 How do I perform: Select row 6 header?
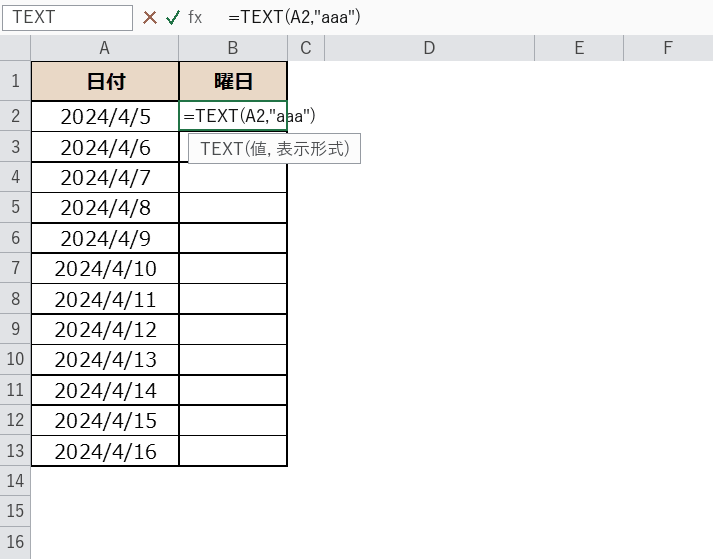pyautogui.click(x=15, y=238)
